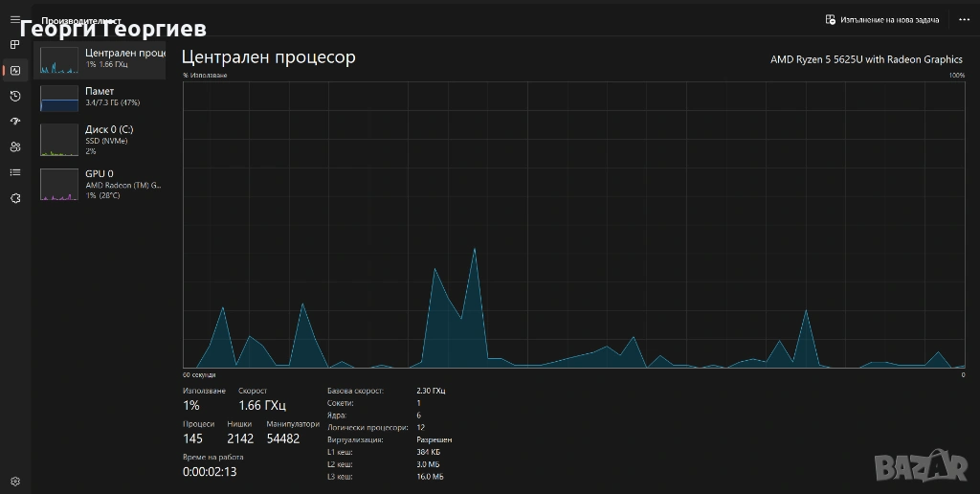The height and width of the screenshot is (494, 980).
Task: Select 'Централен процесор' in resource list
Action: point(122,57)
